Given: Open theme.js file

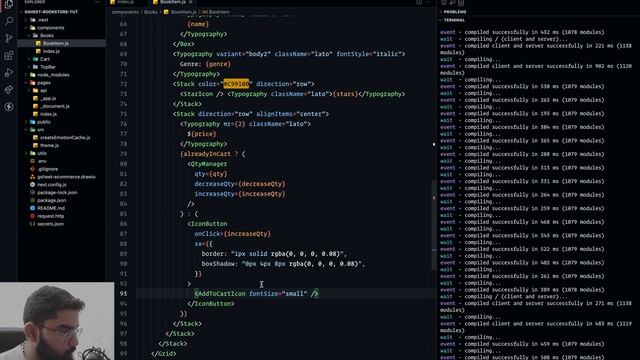Looking at the screenshot, I should pyautogui.click(x=49, y=146).
